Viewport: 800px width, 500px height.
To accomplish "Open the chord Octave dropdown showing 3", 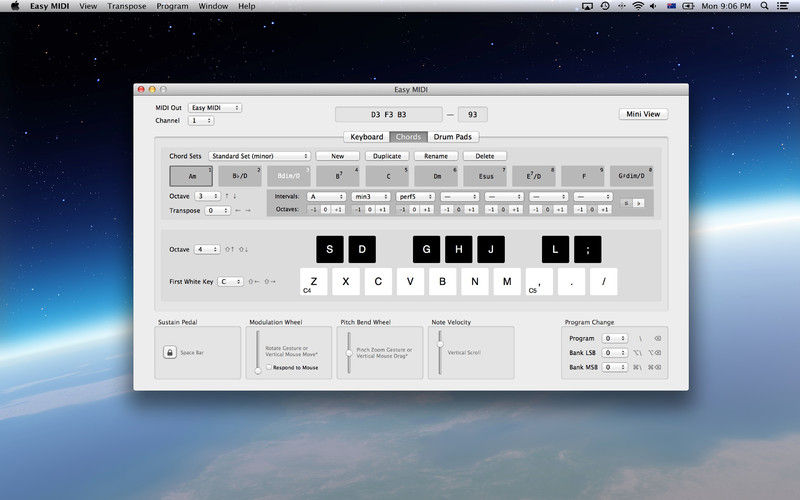I will [x=208, y=196].
